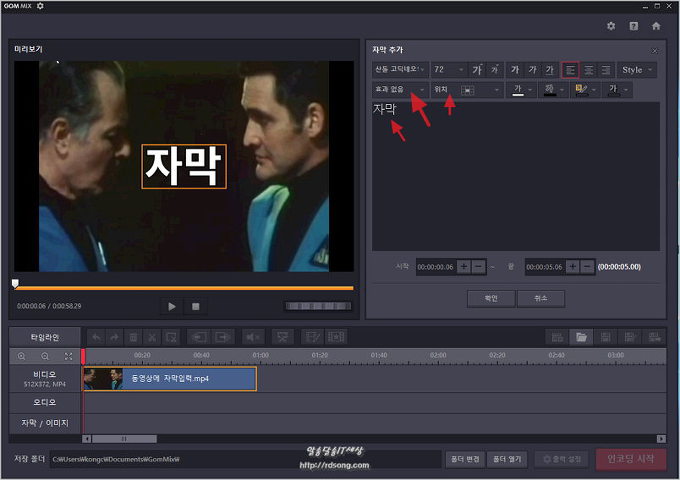
Task: Switch to the 타임라인 tab
Action: pyautogui.click(x=44, y=337)
